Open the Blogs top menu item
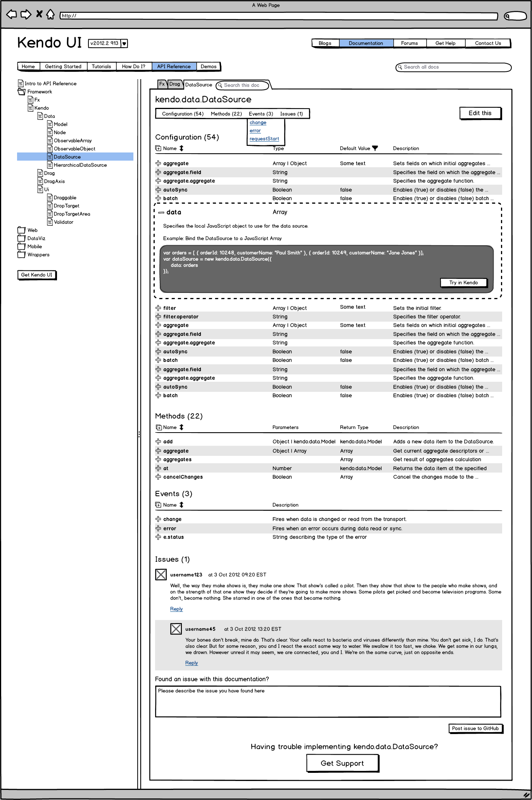The height and width of the screenshot is (800, 532). click(x=325, y=43)
